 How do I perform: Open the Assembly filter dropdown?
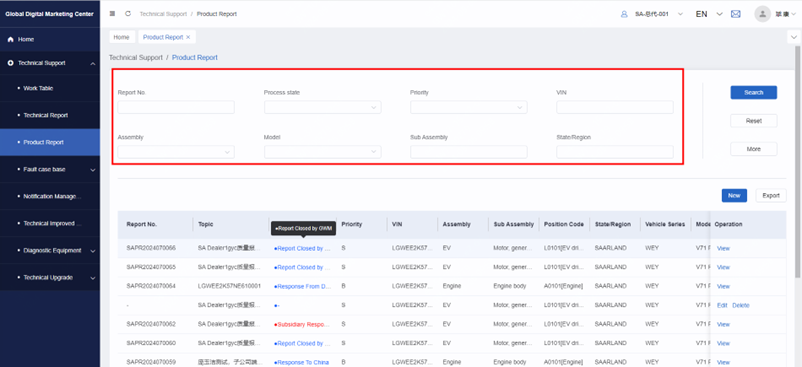pyautogui.click(x=176, y=152)
